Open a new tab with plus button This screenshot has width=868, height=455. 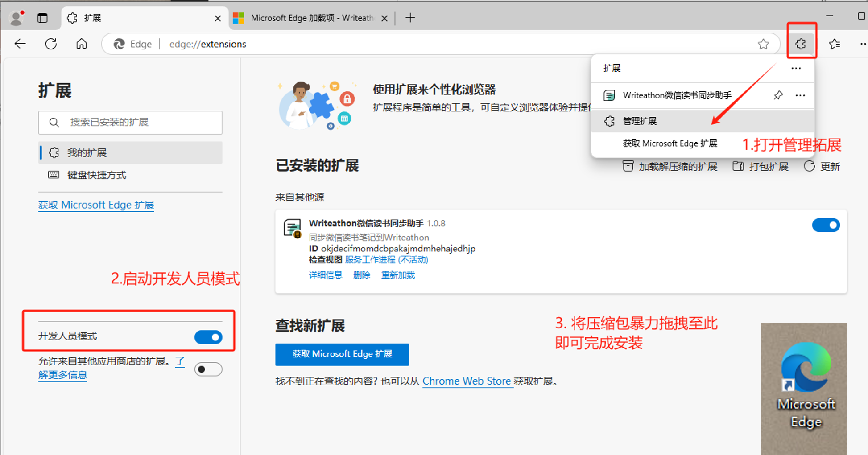click(x=410, y=18)
